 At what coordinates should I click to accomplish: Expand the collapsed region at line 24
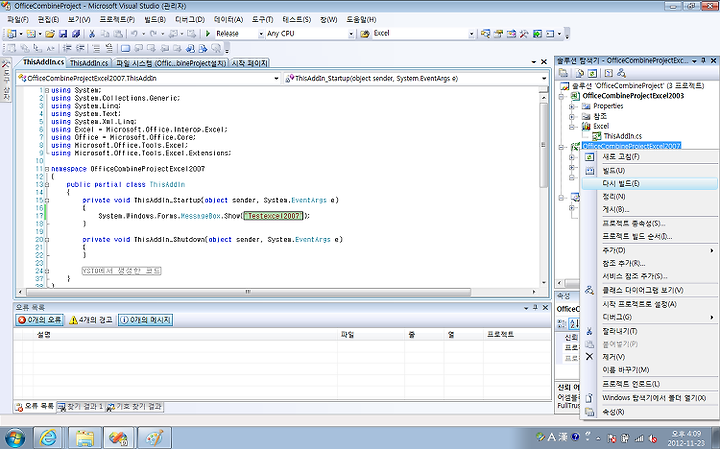coord(47,271)
